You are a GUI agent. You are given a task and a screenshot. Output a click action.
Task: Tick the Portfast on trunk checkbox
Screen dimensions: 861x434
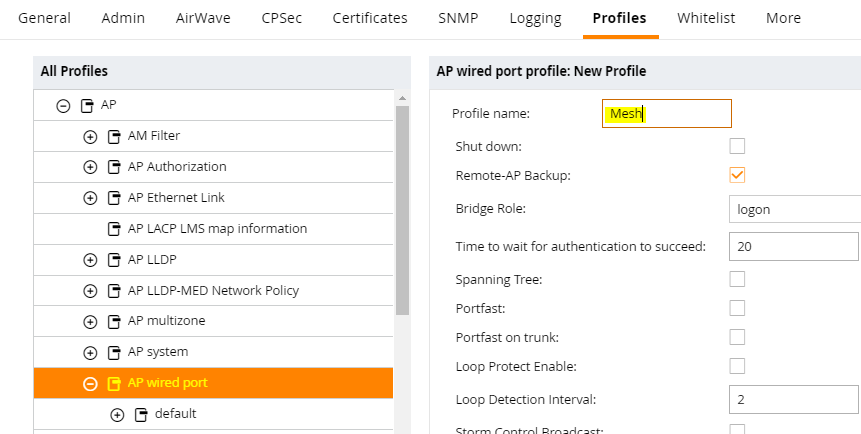[x=737, y=337]
